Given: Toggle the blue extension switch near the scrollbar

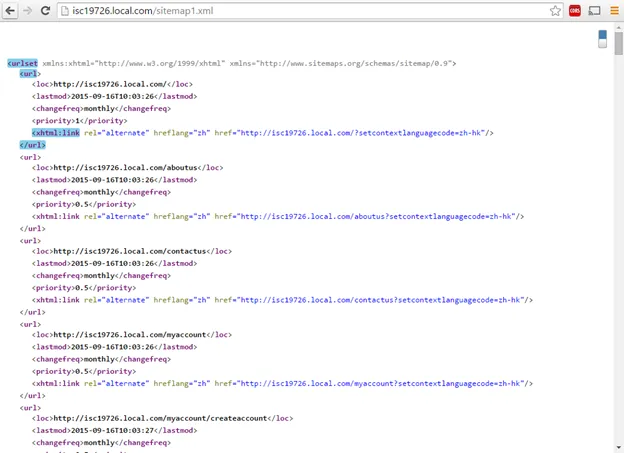Looking at the screenshot, I should 603,39.
